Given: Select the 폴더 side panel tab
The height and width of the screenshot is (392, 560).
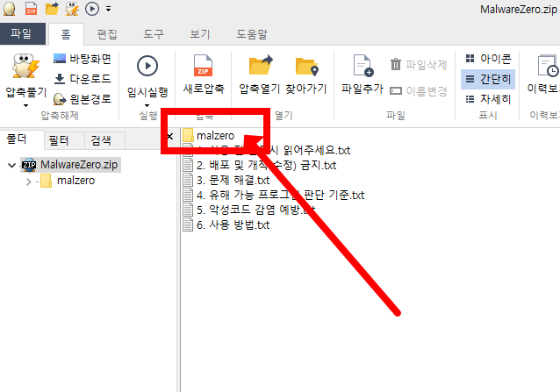Looking at the screenshot, I should click(17, 139).
